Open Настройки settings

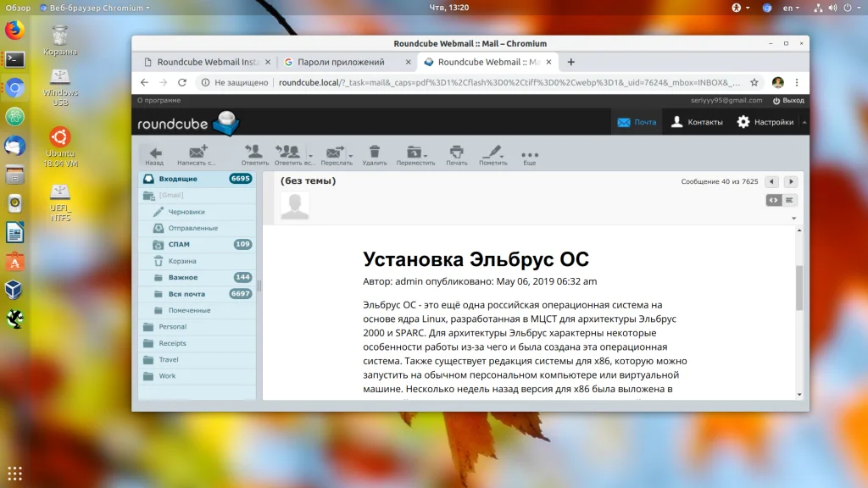[x=765, y=122]
